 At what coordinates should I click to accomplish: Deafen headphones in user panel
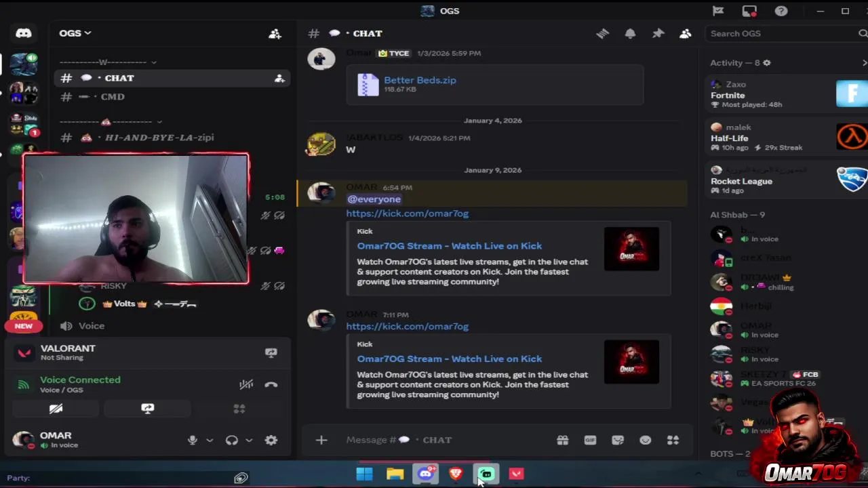click(x=232, y=440)
